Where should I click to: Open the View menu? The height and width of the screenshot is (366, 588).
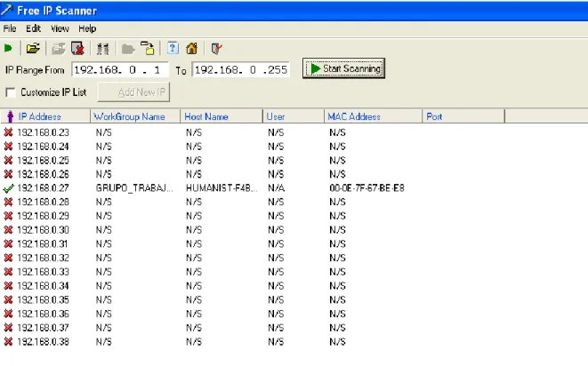(60, 28)
